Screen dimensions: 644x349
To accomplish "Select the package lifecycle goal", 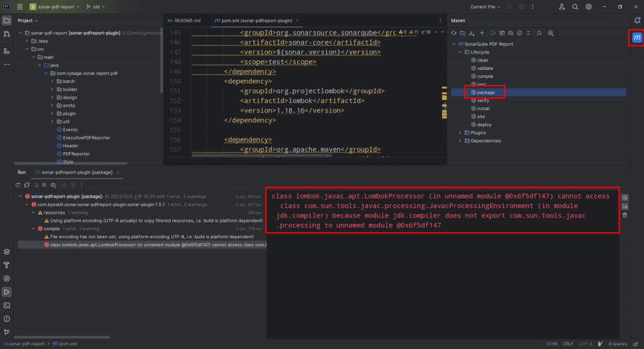I will (538, 93).
